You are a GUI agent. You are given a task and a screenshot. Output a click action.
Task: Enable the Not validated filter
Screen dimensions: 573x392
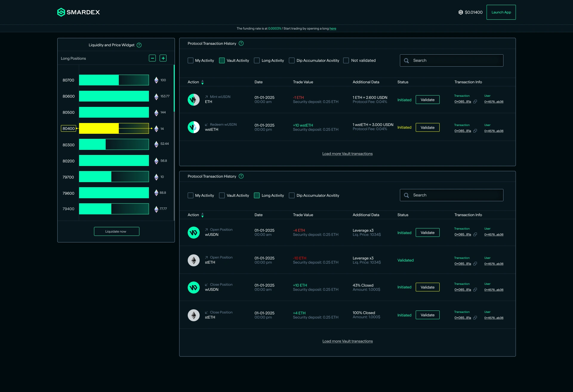point(346,60)
